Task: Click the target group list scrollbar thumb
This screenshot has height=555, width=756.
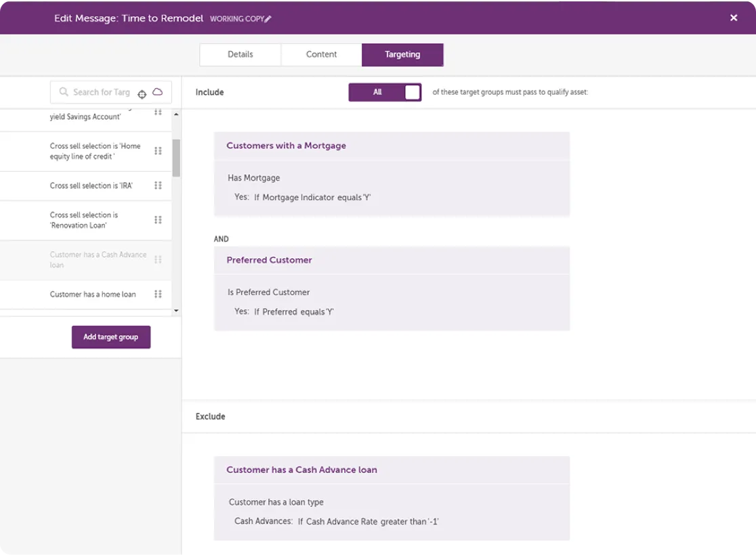Action: (176, 157)
